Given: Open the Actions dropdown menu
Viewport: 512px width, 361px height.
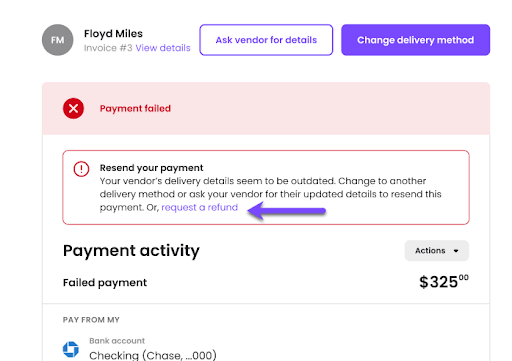Looking at the screenshot, I should pos(437,251).
